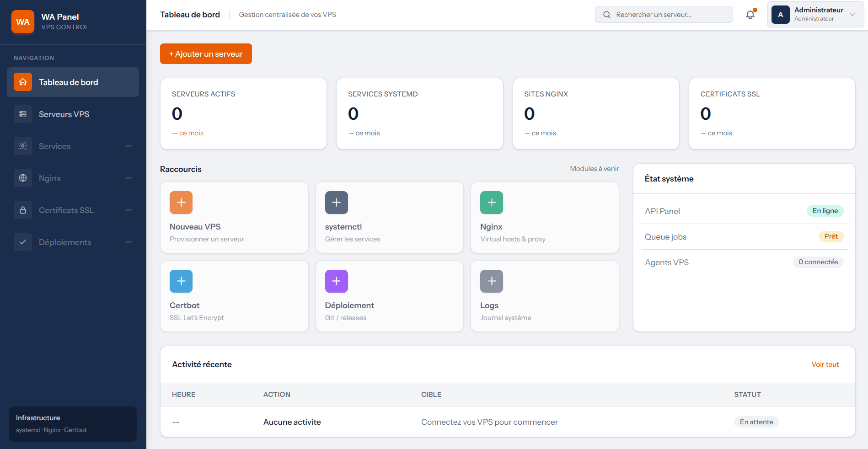868x449 pixels.
Task: Open the Serveurs actifs stat card
Action: [x=243, y=113]
